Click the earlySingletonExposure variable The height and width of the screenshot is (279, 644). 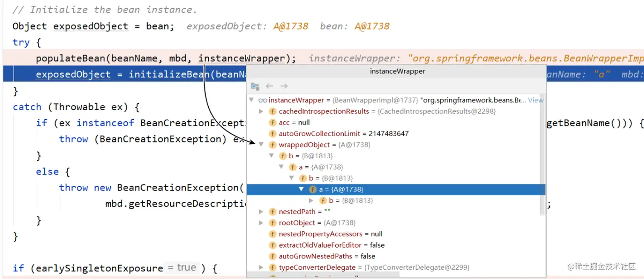tap(99, 268)
